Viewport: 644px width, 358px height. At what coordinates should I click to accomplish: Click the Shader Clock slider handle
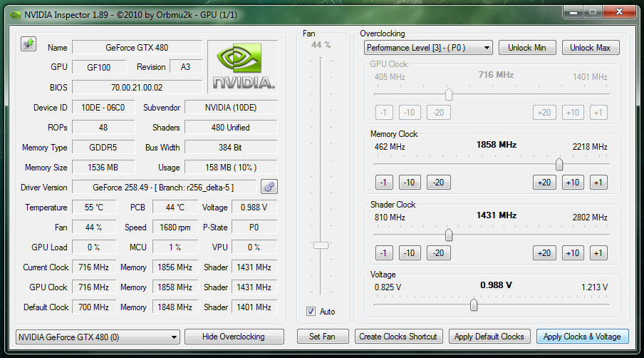tap(449, 235)
